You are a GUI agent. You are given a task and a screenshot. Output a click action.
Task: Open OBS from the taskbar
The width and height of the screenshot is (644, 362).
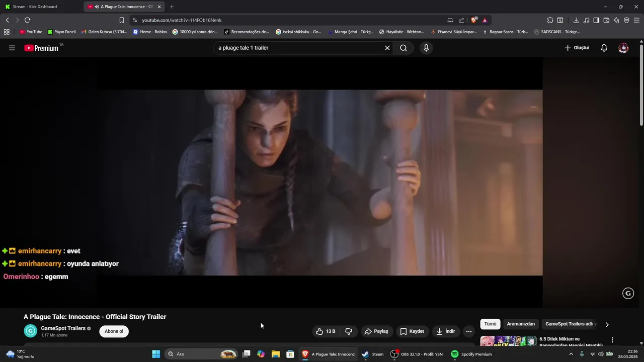point(417,354)
